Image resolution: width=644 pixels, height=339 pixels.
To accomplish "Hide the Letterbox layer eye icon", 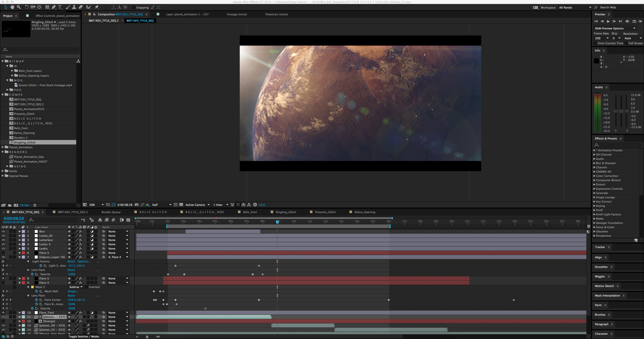I will 3,240.
